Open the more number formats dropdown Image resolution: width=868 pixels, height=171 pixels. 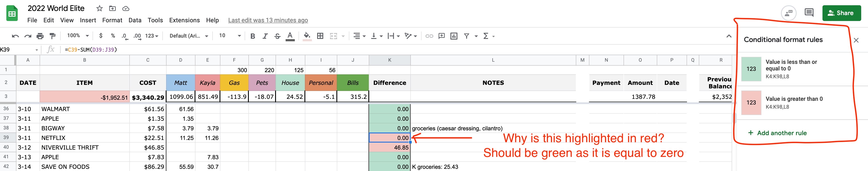(152, 36)
